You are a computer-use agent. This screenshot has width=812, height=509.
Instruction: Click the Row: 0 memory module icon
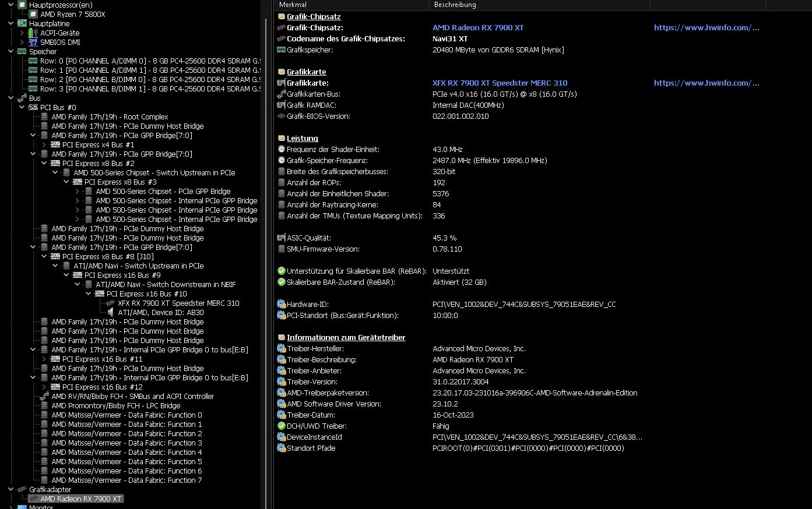tap(33, 61)
